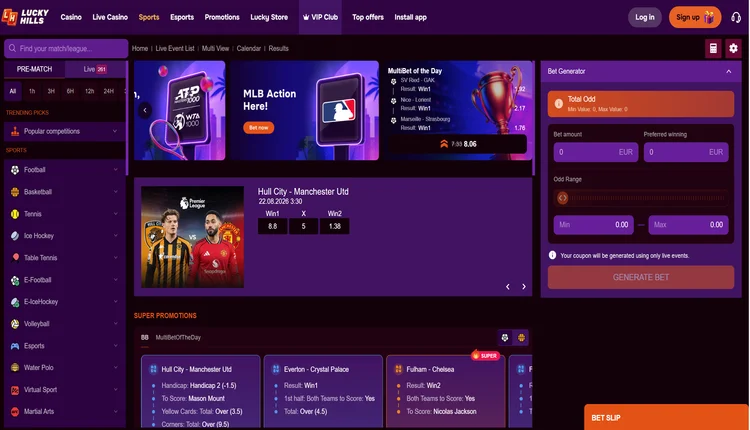This screenshot has width=750, height=430.
Task: Click the Sign up button
Action: point(695,17)
